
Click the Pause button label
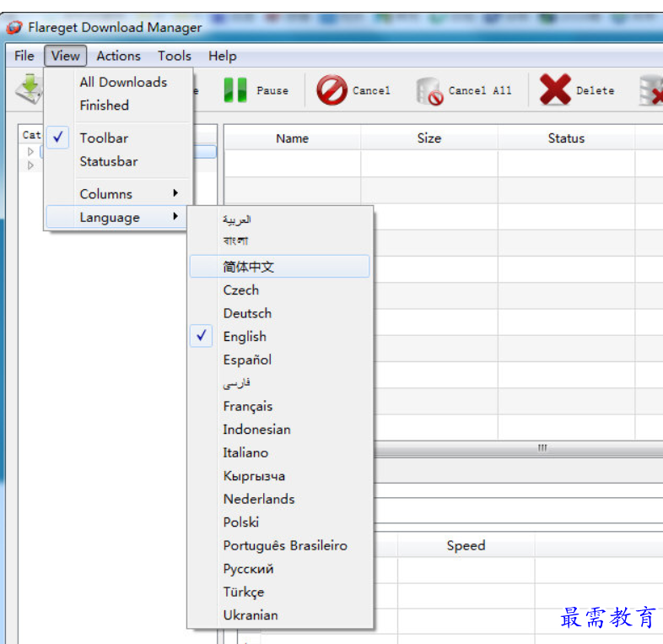click(x=272, y=90)
